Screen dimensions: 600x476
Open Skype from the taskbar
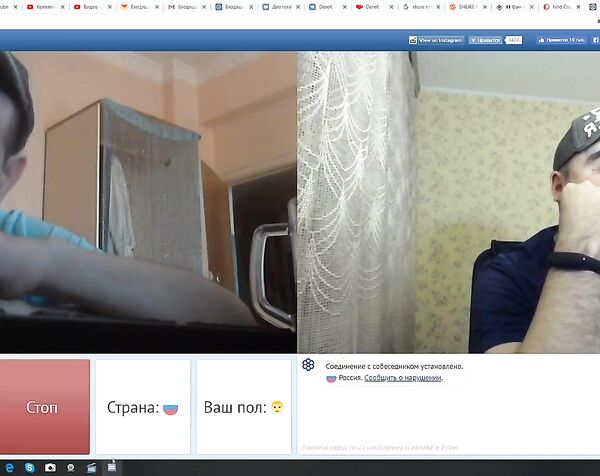pos(29,467)
